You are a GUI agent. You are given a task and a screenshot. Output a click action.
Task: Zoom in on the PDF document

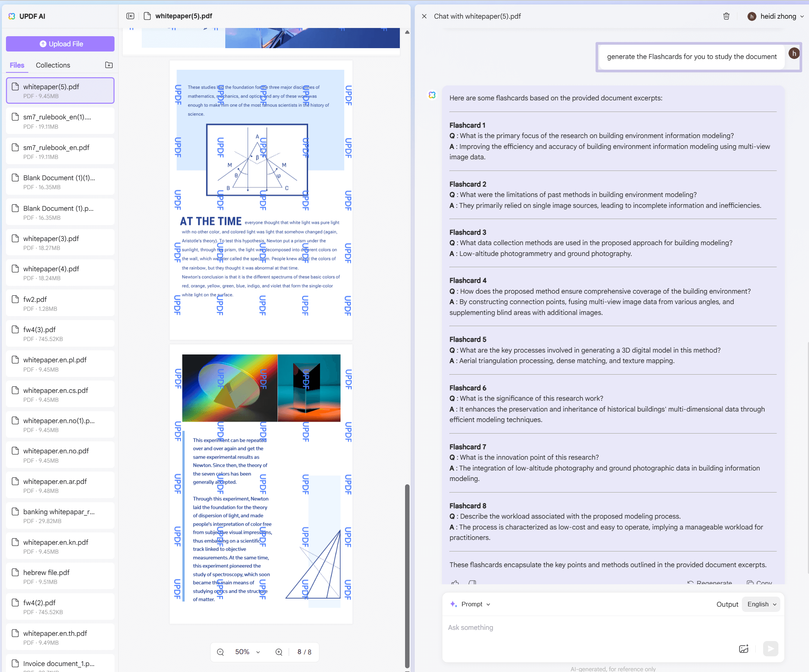tap(279, 651)
